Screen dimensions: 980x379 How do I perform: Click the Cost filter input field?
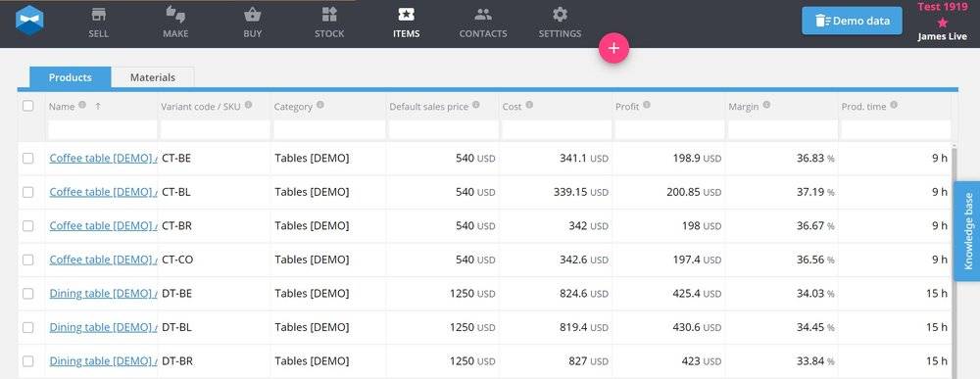(x=557, y=130)
